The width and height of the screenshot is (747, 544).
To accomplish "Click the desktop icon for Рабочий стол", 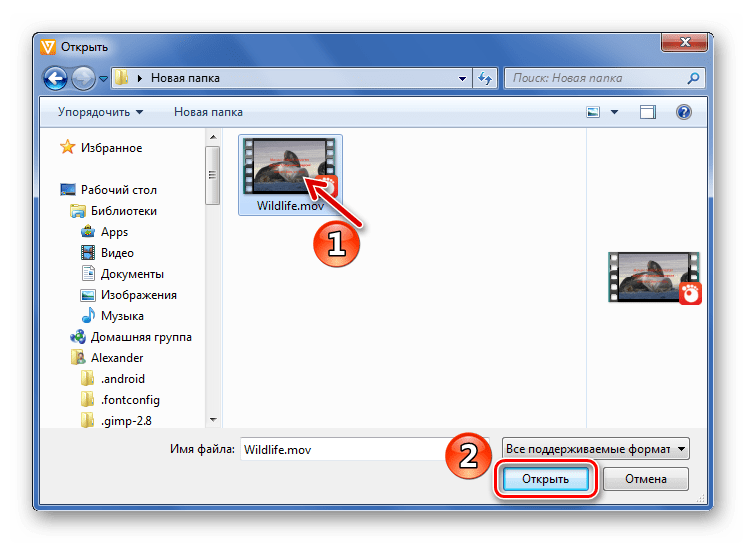I will 68,190.
